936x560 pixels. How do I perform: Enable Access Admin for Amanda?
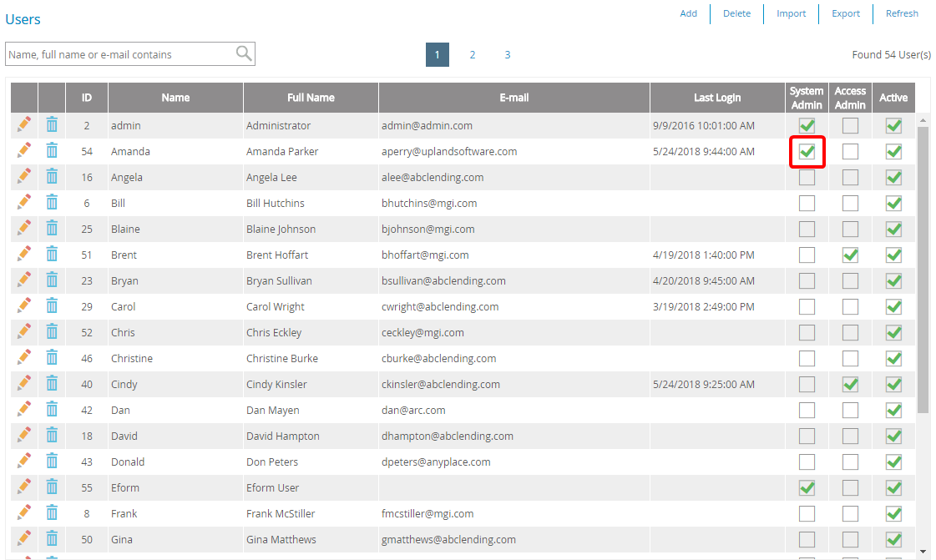pyautogui.click(x=850, y=152)
